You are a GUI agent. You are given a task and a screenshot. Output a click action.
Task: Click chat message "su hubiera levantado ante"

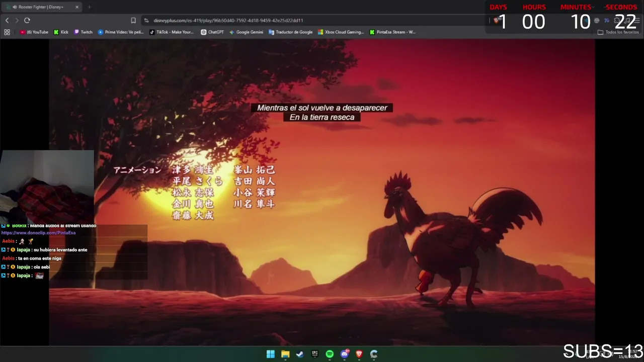coord(60,250)
